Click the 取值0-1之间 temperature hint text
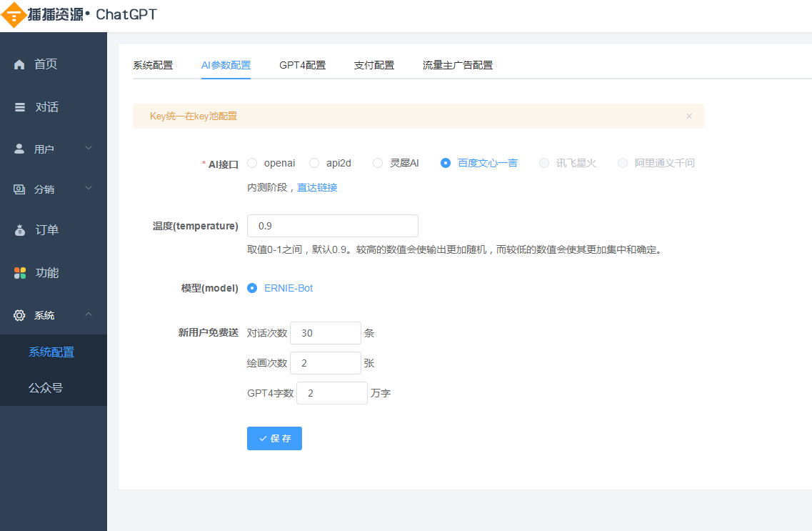 [x=455, y=249]
